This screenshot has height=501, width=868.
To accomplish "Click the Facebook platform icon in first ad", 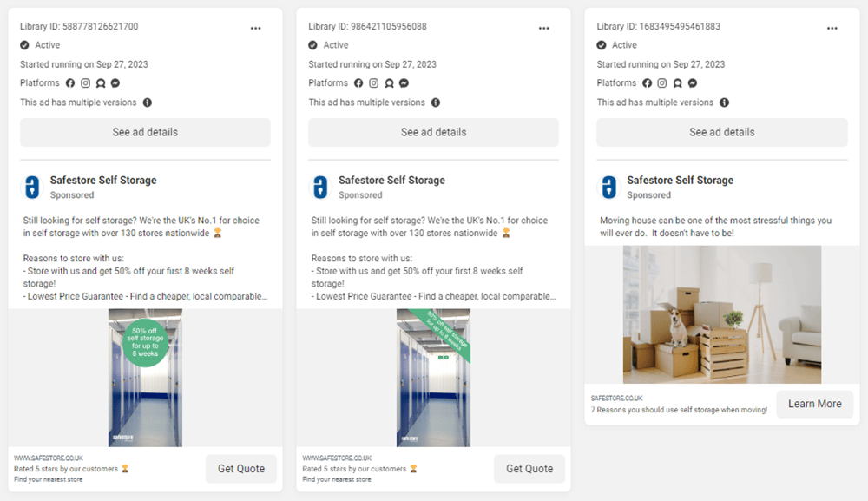I will 70,83.
